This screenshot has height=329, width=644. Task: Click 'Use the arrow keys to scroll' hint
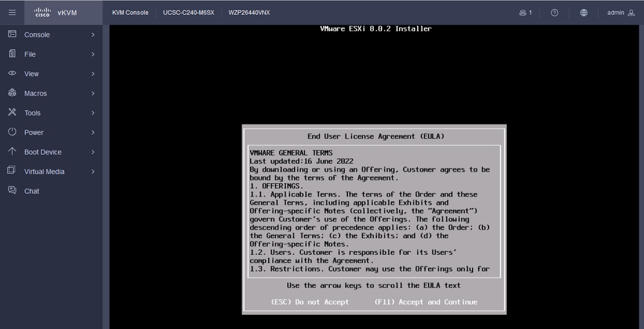374,285
